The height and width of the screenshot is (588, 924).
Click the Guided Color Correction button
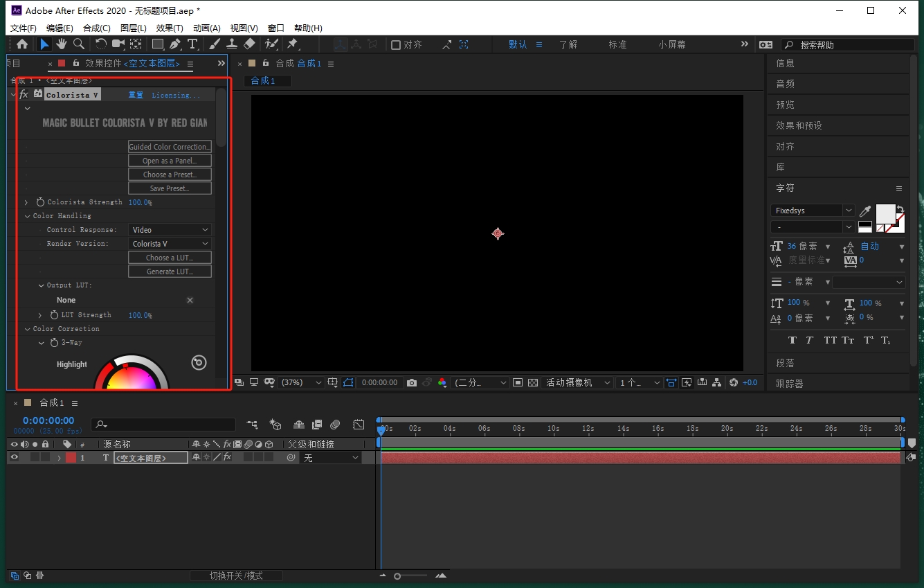pos(170,147)
